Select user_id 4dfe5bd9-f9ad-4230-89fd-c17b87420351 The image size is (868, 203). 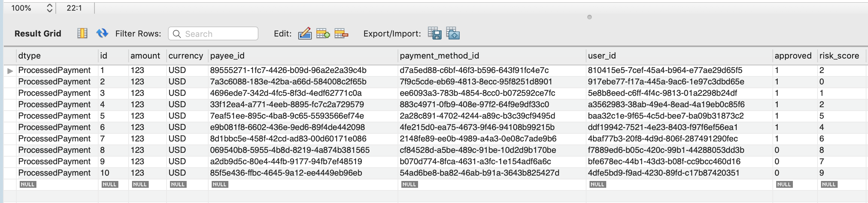(x=664, y=173)
